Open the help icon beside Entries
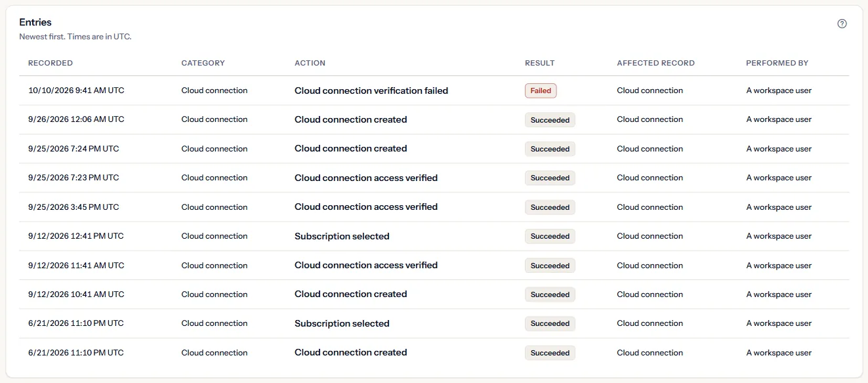The height and width of the screenshot is (383, 868). 842,24
